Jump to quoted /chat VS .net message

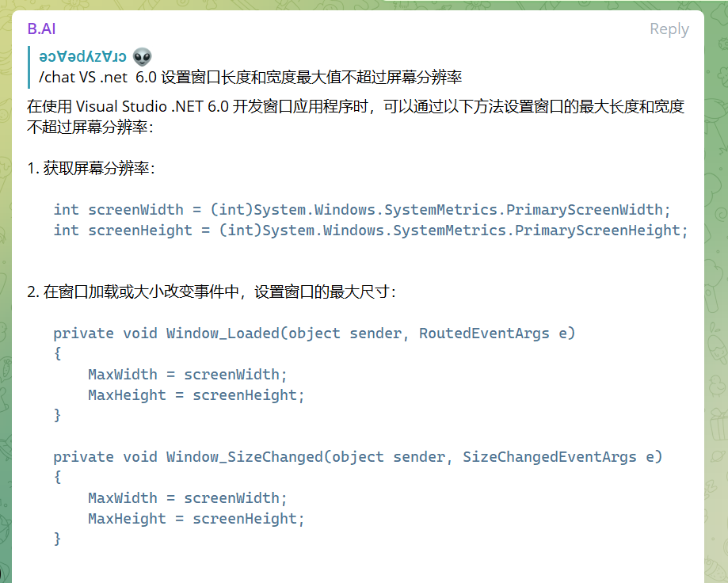tap(250, 77)
